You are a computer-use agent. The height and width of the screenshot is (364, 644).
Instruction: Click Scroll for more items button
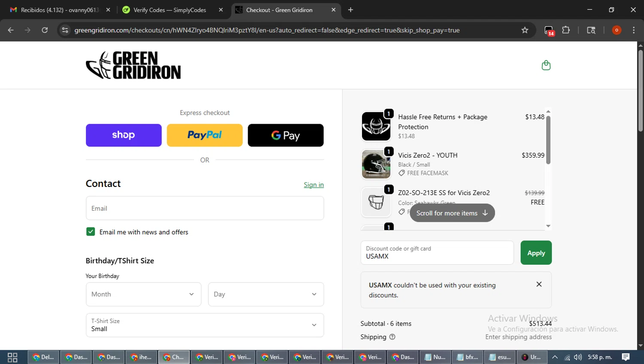click(452, 213)
